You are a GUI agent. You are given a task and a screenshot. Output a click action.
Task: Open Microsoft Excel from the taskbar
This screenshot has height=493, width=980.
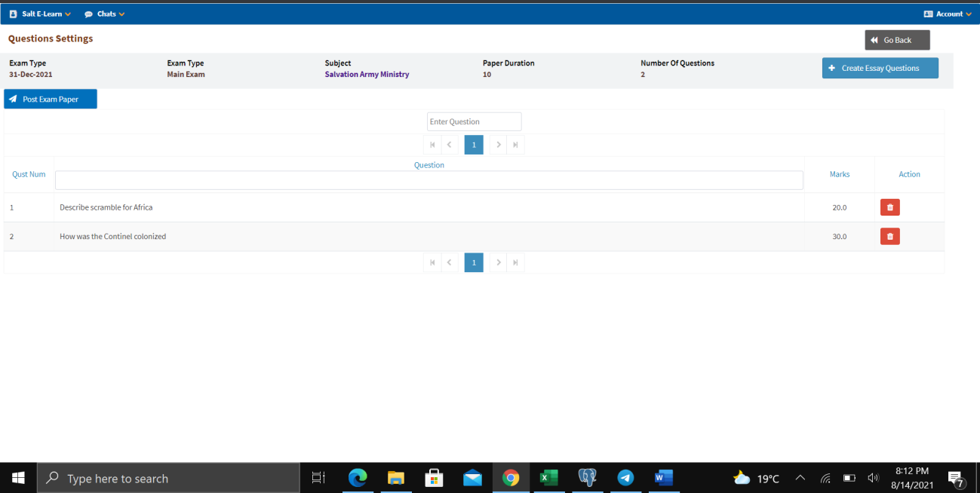click(548, 478)
